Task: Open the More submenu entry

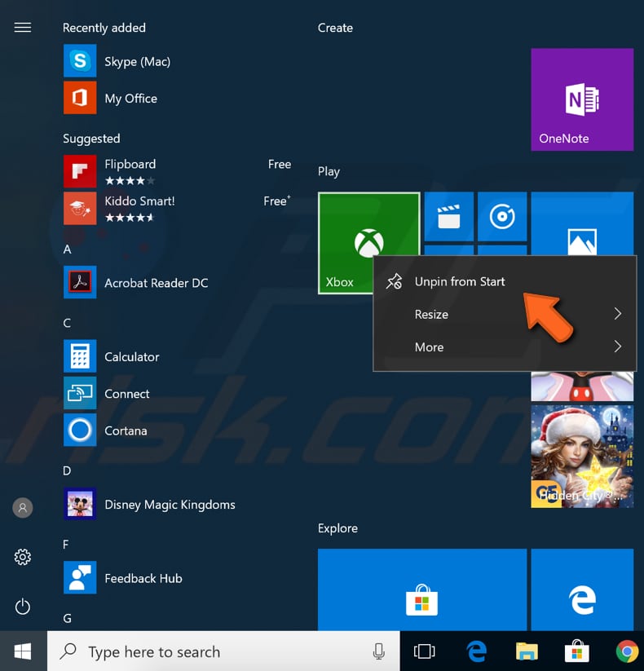Action: coord(505,347)
